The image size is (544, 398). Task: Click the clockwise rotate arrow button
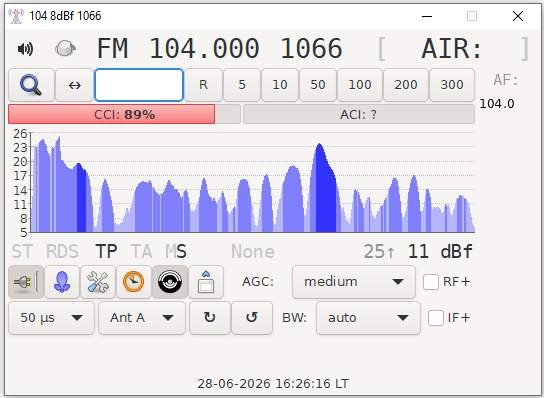[210, 318]
